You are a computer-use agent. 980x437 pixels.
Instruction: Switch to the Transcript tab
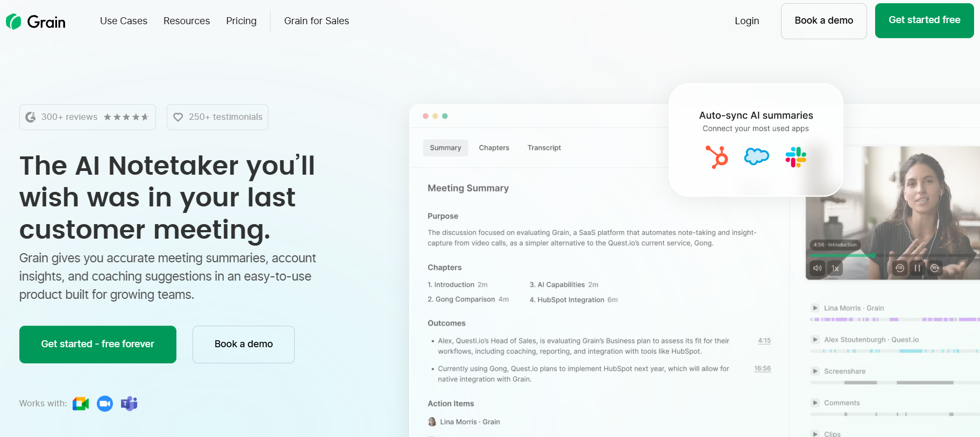click(544, 148)
